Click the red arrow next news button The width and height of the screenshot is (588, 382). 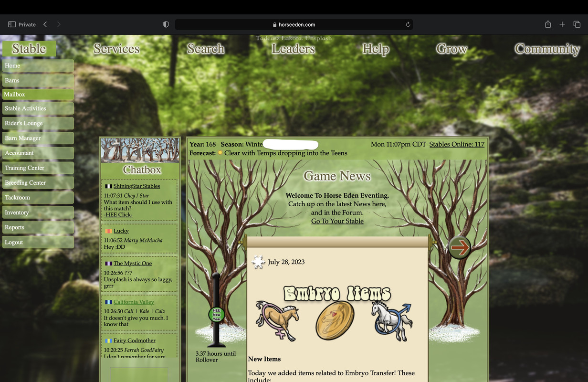(460, 247)
